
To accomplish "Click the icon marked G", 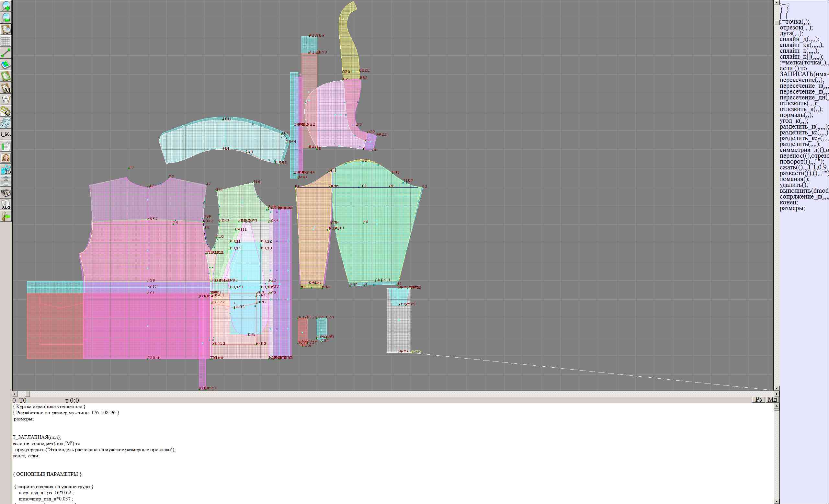I will 6,111.
